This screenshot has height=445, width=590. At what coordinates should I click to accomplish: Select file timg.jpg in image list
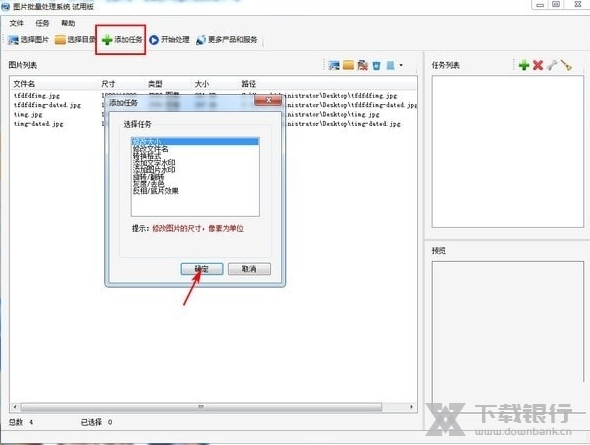coord(28,114)
